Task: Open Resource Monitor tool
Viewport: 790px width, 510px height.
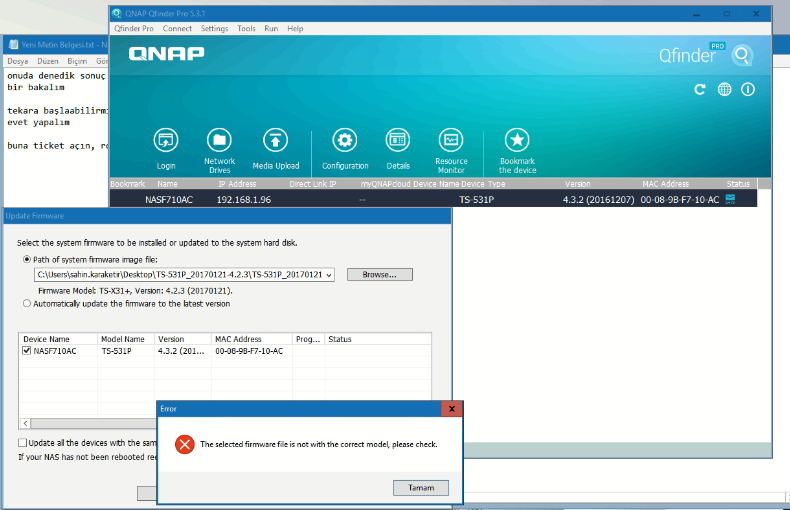Action: [451, 141]
